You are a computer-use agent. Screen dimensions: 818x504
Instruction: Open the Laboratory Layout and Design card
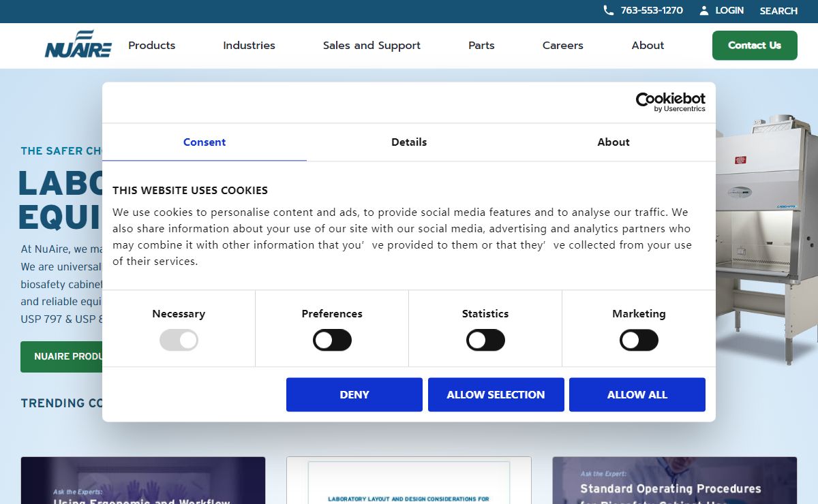[409, 480]
